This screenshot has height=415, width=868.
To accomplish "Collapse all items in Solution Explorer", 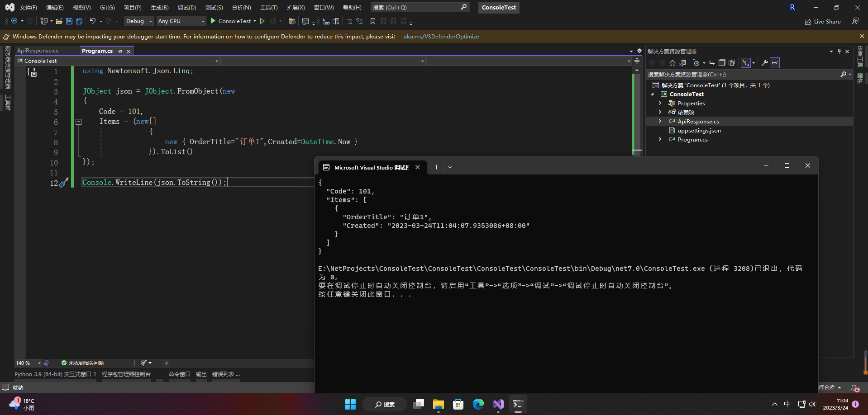I will [x=722, y=63].
